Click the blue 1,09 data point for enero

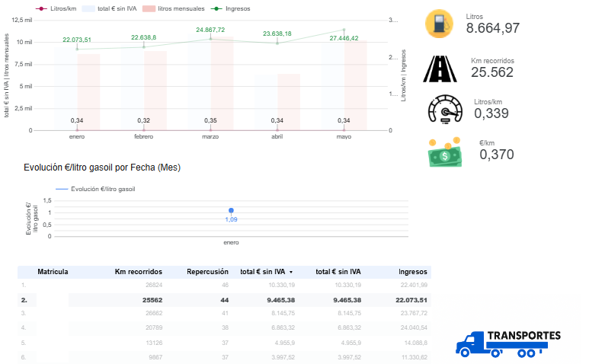pyautogui.click(x=231, y=210)
